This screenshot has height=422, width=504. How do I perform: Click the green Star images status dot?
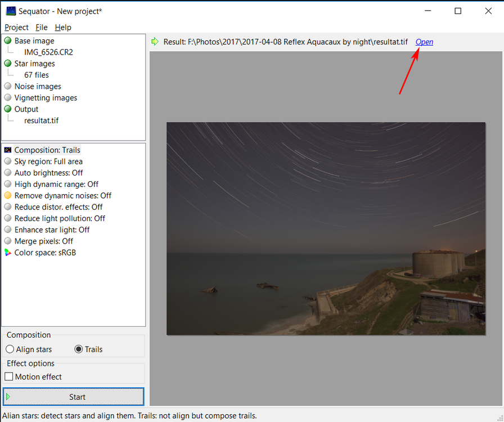pyautogui.click(x=8, y=64)
